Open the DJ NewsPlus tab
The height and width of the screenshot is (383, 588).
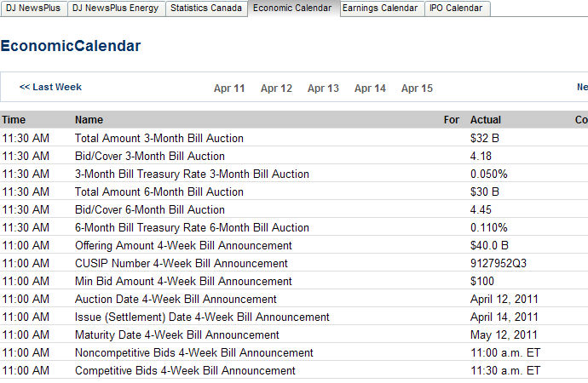pos(32,9)
